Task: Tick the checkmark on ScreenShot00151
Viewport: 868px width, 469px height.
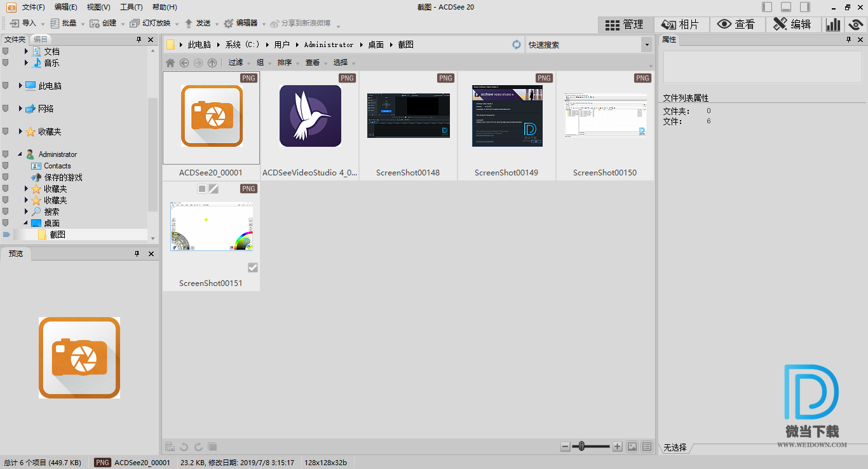Action: pos(253,268)
